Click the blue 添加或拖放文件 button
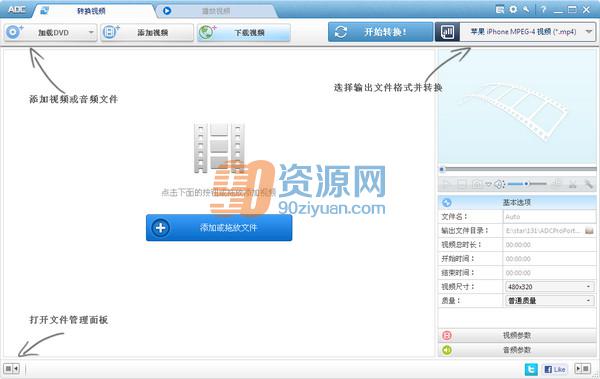 tap(219, 228)
